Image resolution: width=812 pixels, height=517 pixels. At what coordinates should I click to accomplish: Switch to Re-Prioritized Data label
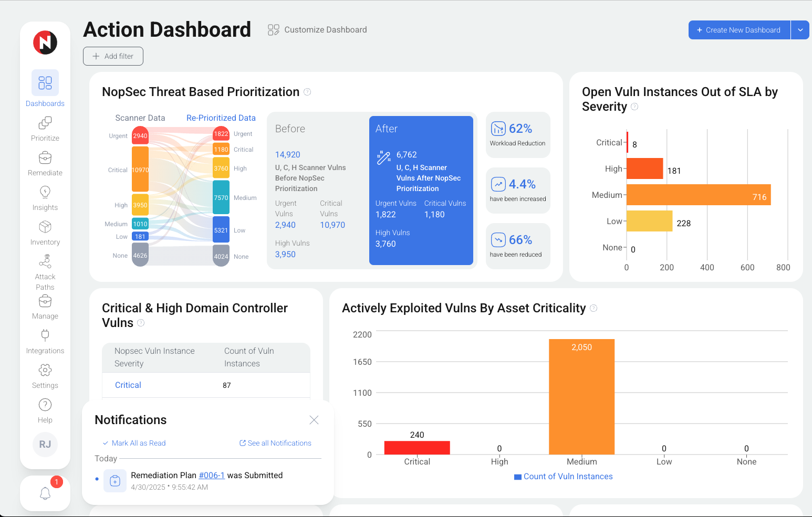[221, 118]
